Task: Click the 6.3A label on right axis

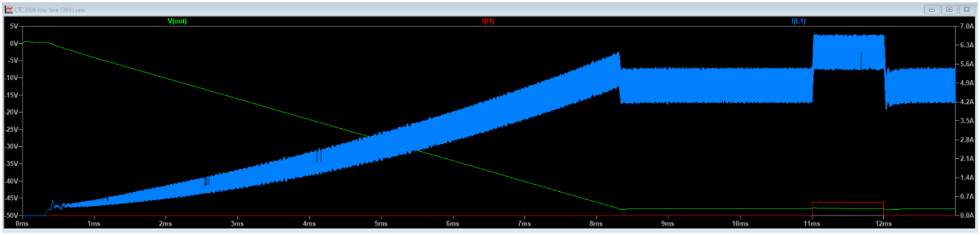Action: pyautogui.click(x=967, y=45)
